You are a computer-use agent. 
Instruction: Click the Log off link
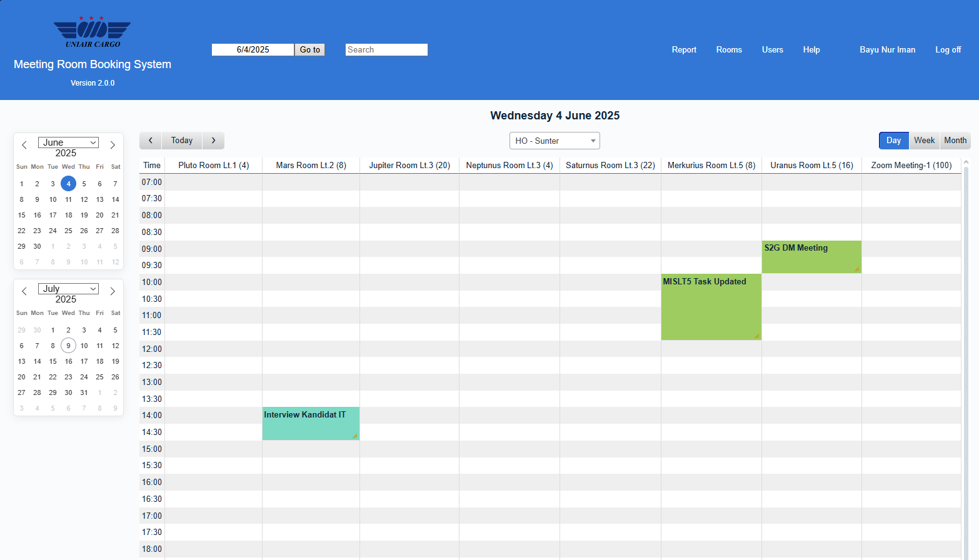coord(948,50)
